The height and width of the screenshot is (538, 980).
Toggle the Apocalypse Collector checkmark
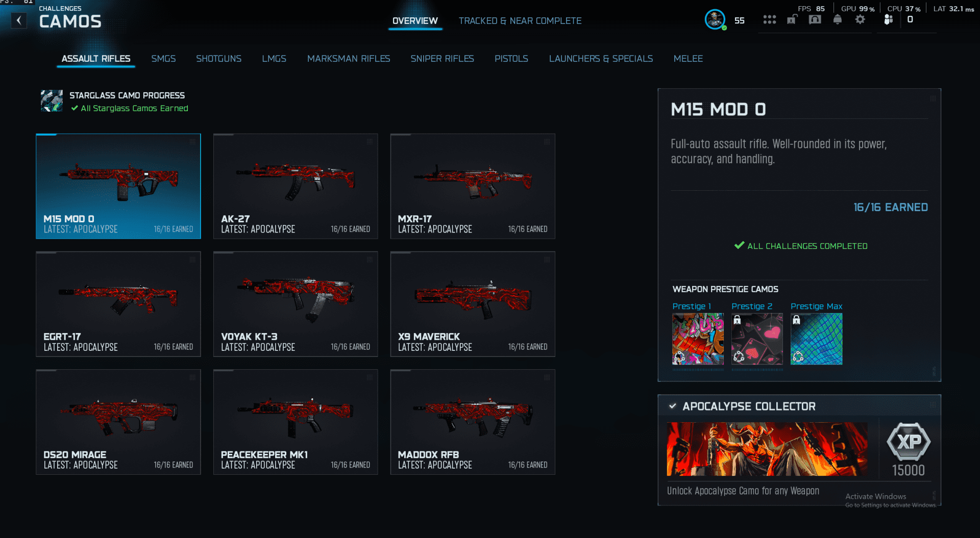[x=673, y=406]
